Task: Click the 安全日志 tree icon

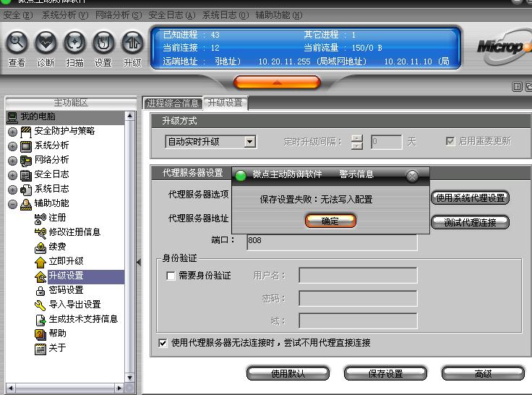Action: pyautogui.click(x=26, y=175)
